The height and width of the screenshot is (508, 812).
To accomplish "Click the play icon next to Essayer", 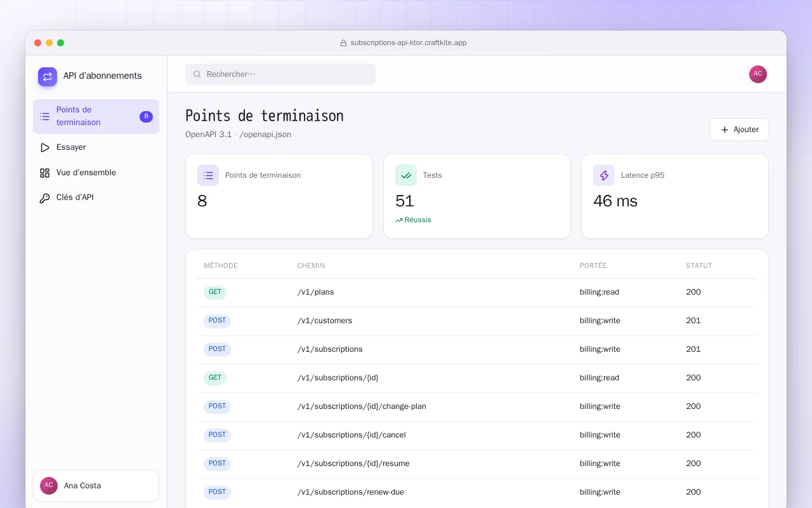I will (x=44, y=147).
